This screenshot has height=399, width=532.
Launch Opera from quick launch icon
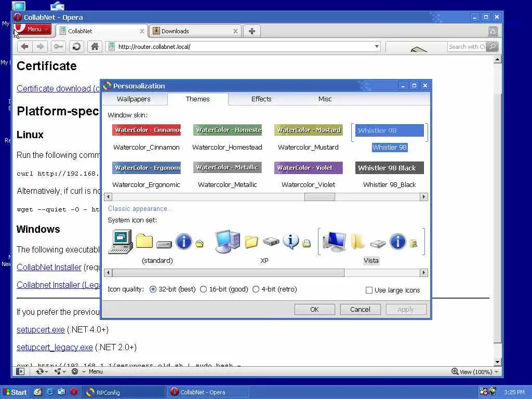(x=74, y=392)
